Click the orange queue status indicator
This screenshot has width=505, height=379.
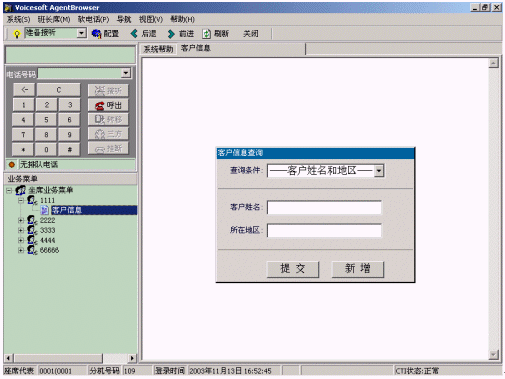coord(12,164)
